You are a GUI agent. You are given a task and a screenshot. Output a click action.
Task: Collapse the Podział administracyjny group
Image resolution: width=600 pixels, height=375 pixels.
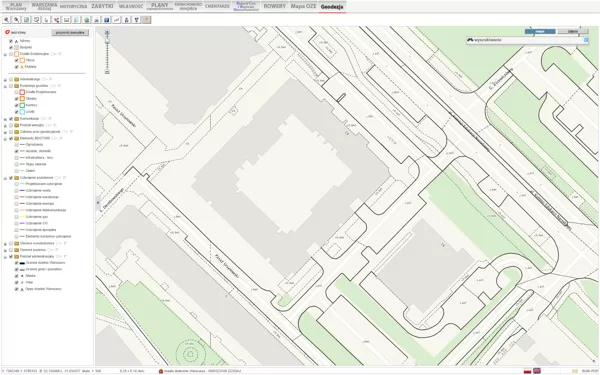(x=5, y=257)
